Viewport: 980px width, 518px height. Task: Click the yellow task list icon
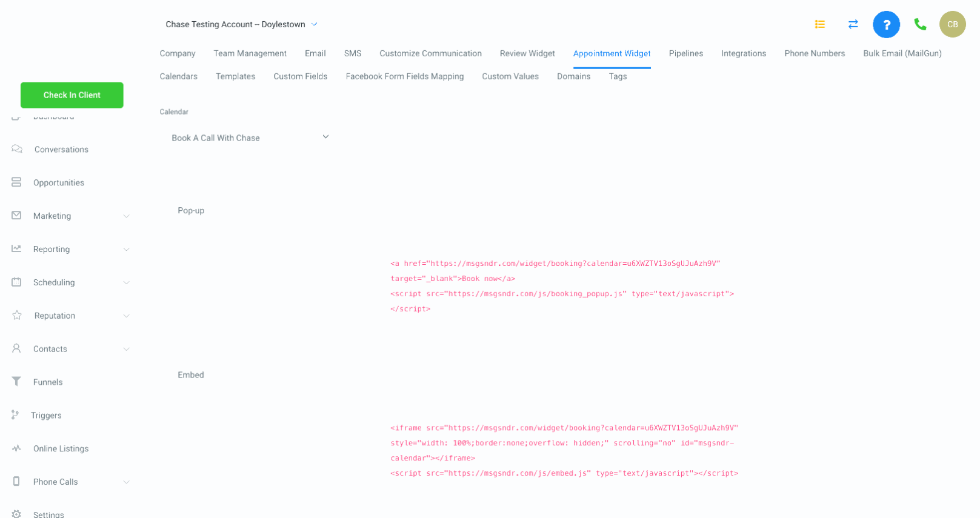click(820, 24)
